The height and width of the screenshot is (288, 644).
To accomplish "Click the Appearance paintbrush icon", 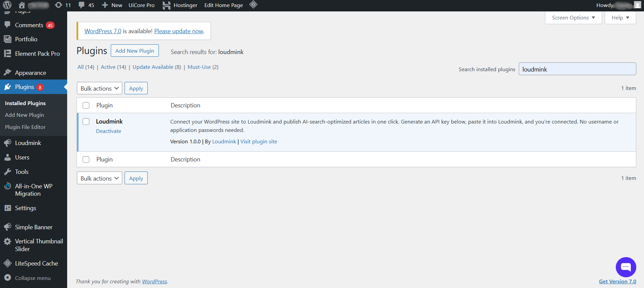I will tap(7, 73).
